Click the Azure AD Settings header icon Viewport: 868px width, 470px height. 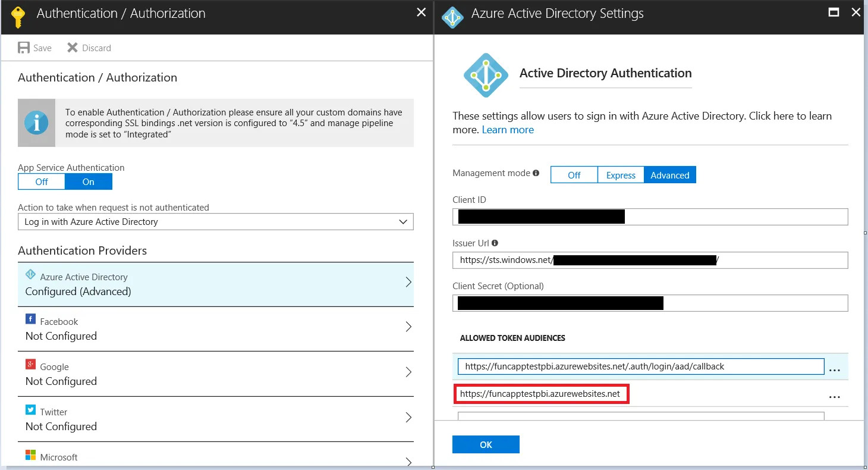[x=453, y=18]
